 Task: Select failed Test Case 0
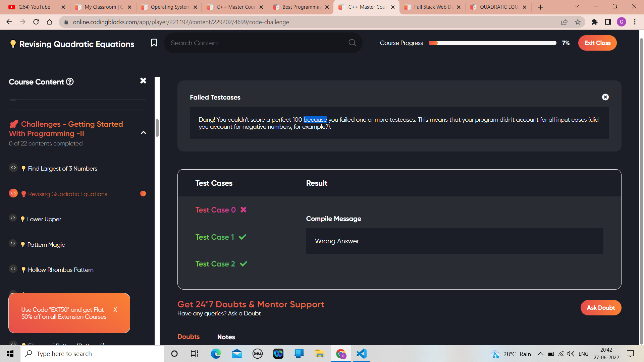coord(215,210)
